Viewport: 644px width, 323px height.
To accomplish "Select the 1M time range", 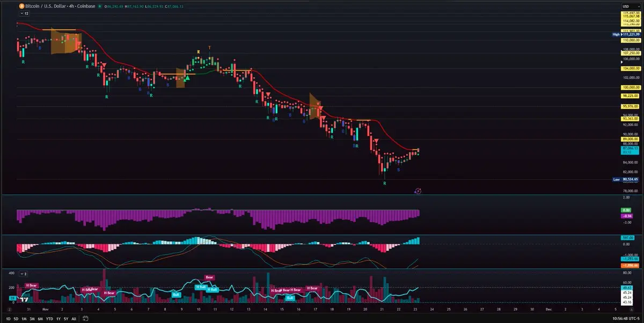I will (x=25, y=319).
